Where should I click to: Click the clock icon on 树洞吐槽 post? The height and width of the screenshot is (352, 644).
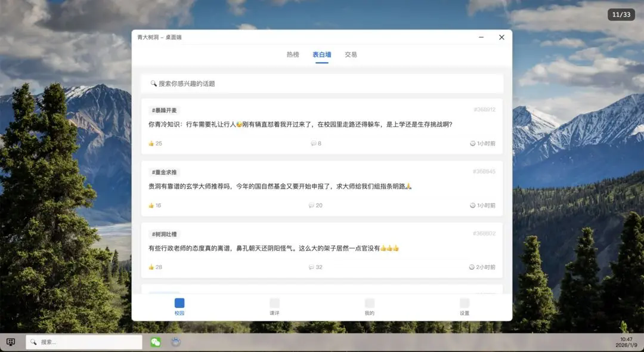[470, 267]
